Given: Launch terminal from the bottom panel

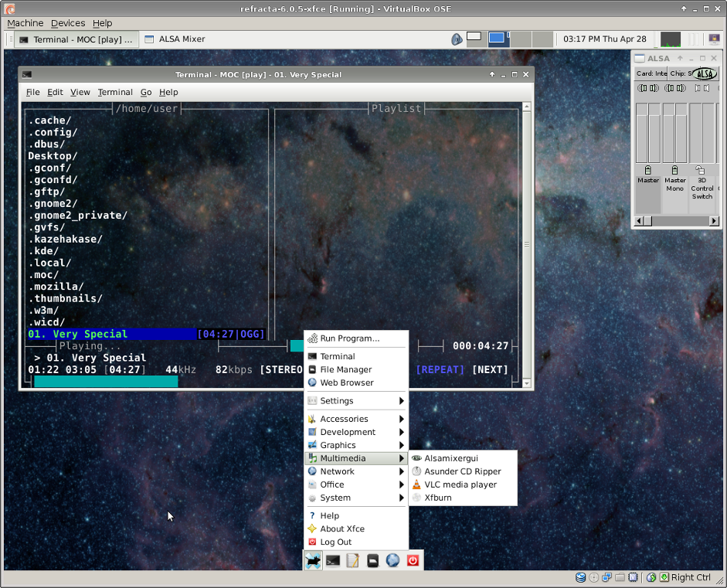Looking at the screenshot, I should (333, 561).
